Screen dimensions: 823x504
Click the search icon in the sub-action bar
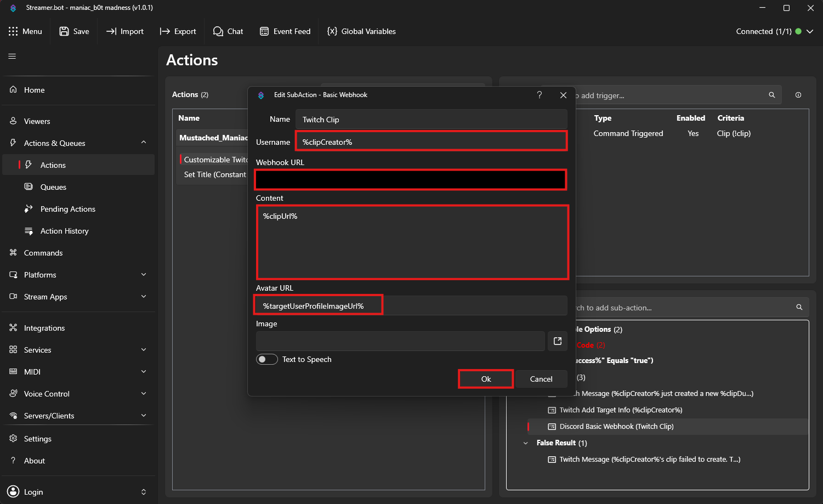tap(799, 307)
